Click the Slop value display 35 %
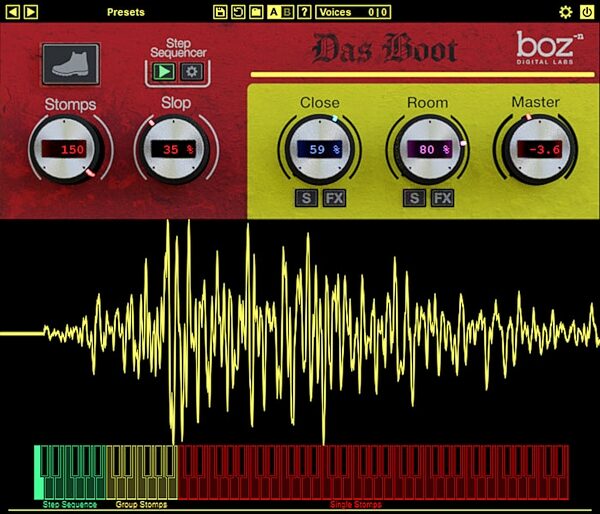 point(174,149)
